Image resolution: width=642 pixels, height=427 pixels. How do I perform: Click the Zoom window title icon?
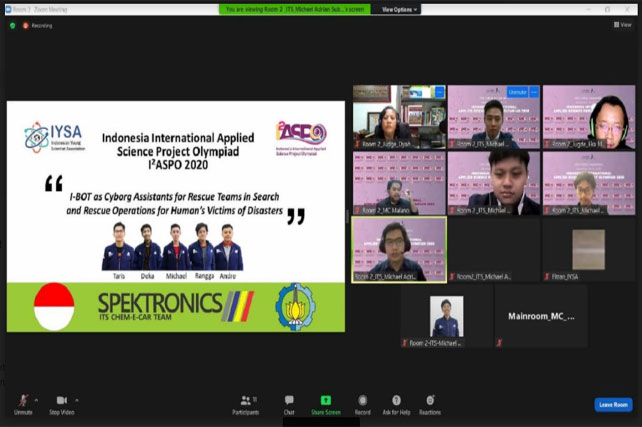point(8,9)
